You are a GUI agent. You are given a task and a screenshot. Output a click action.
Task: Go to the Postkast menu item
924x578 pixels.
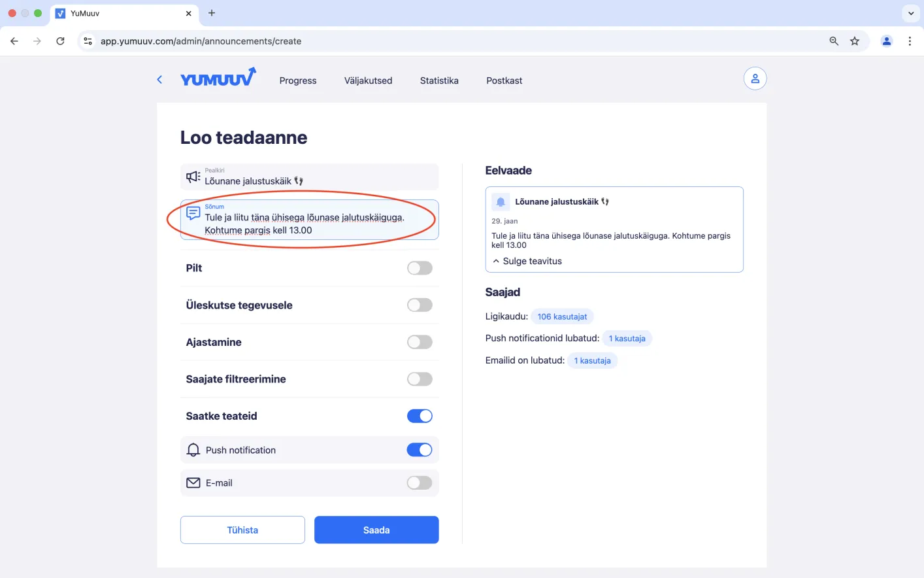504,80
